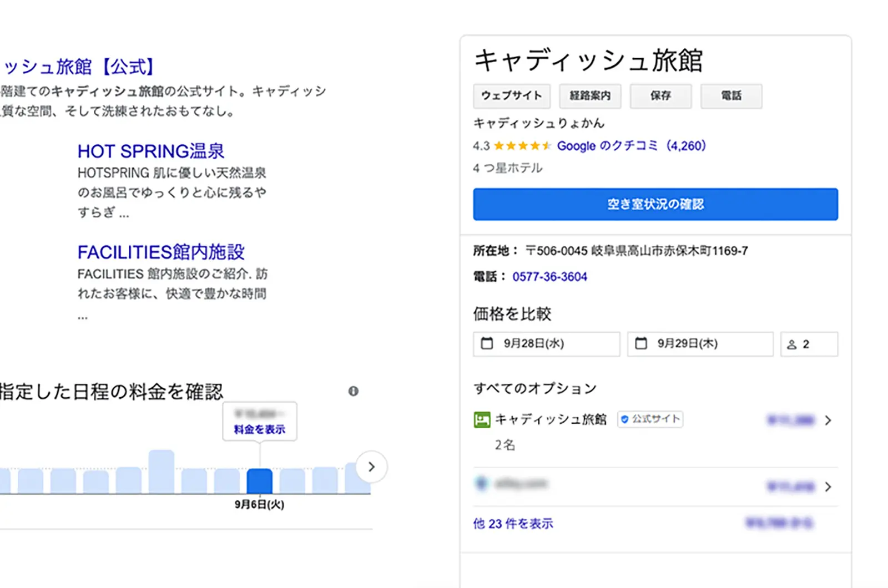The image size is (888, 588).
Task: Click the calendar icon next to 9月29日
Action: [641, 344]
